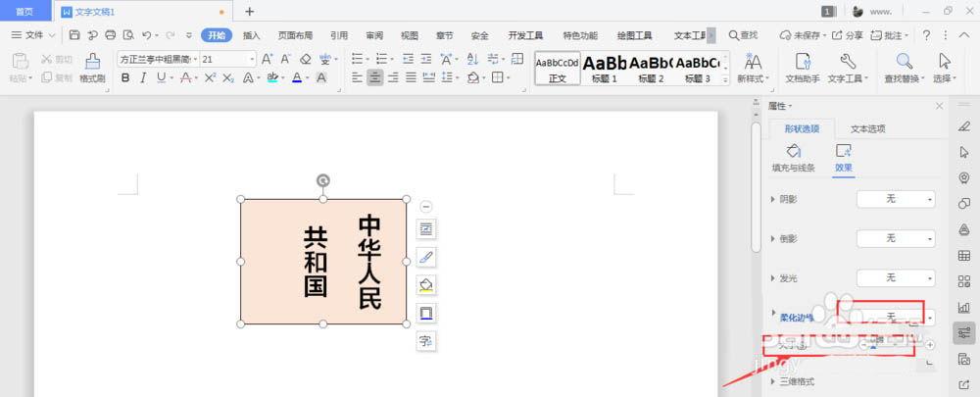Apply the Heading 1 (标题 1) style
Viewport: 980px width, 397px height.
(x=603, y=69)
